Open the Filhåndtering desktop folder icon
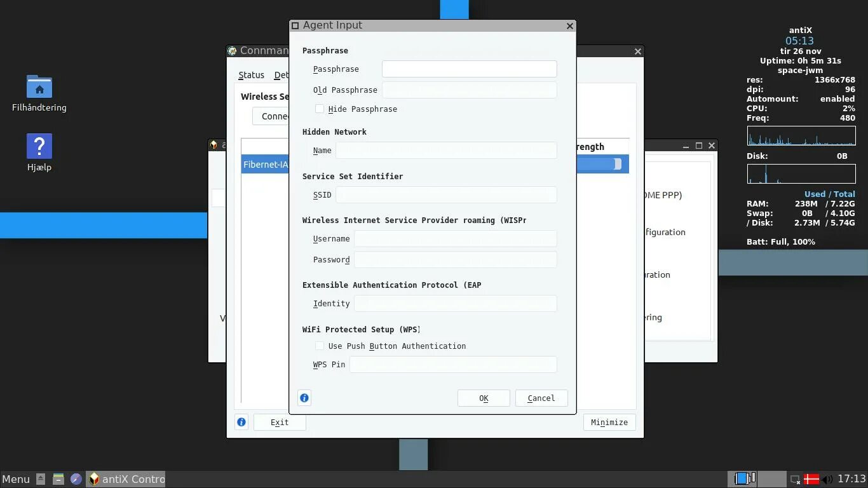868x488 pixels. pyautogui.click(x=39, y=87)
